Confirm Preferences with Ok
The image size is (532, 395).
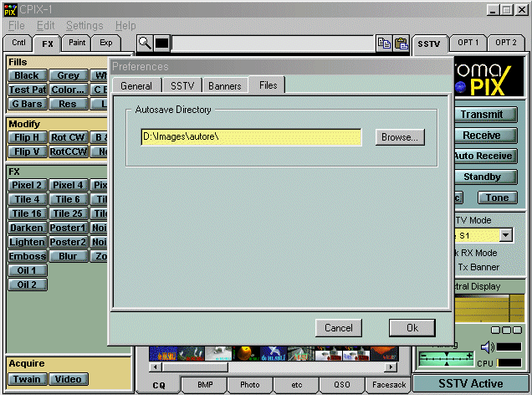[412, 328]
